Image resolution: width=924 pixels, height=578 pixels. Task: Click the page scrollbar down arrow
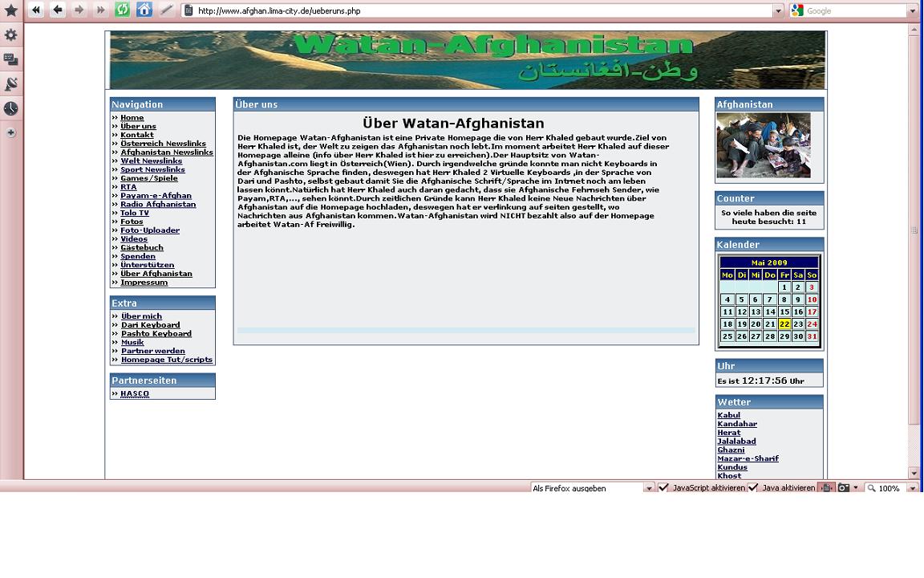pos(914,473)
